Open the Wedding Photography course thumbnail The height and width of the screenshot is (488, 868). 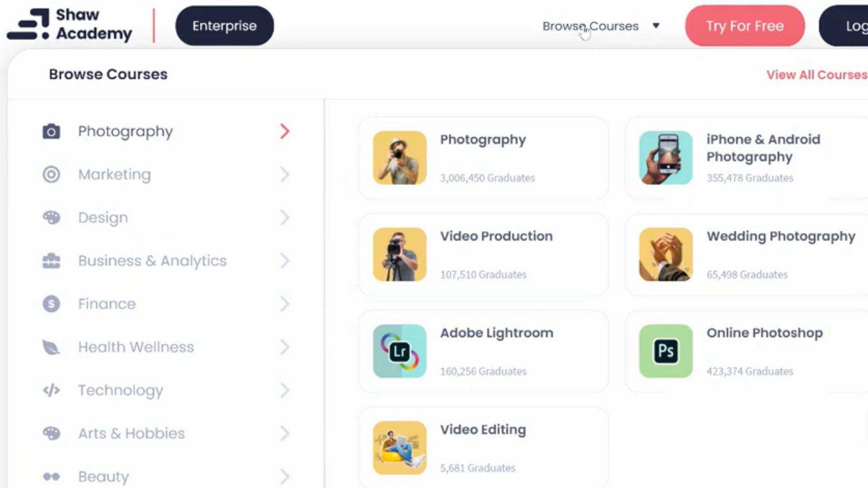click(x=665, y=254)
